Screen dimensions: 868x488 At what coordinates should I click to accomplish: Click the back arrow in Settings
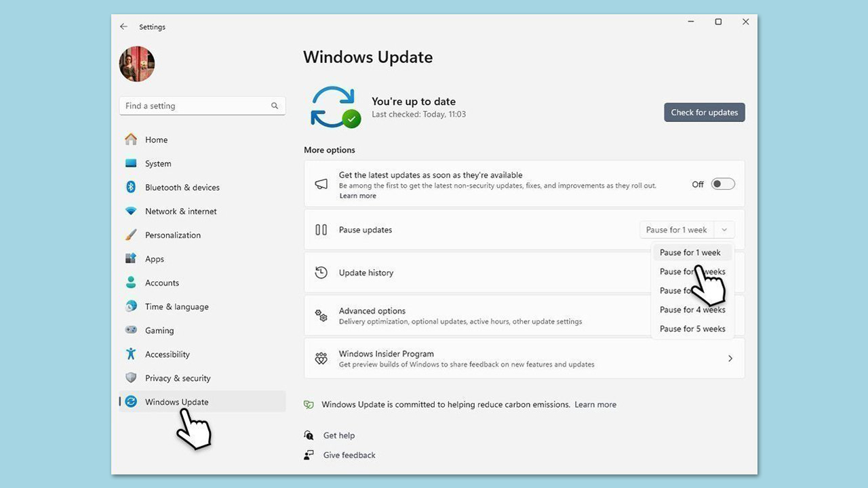tap(123, 26)
